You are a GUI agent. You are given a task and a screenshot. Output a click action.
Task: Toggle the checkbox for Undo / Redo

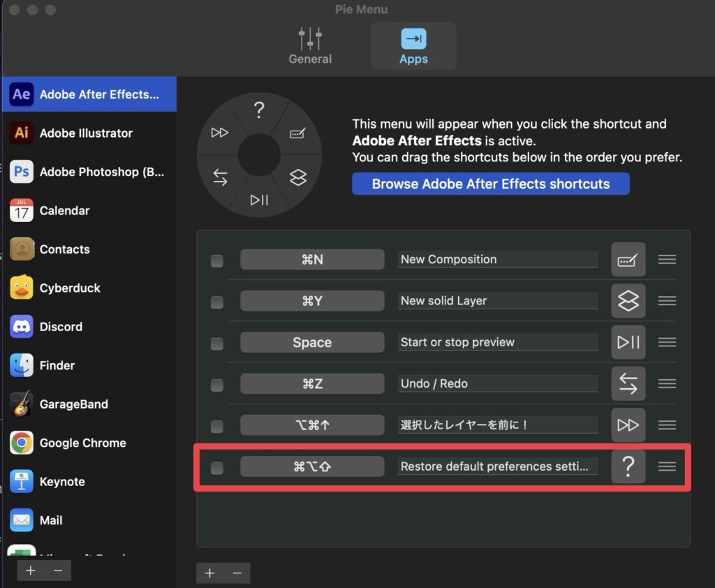tap(217, 385)
